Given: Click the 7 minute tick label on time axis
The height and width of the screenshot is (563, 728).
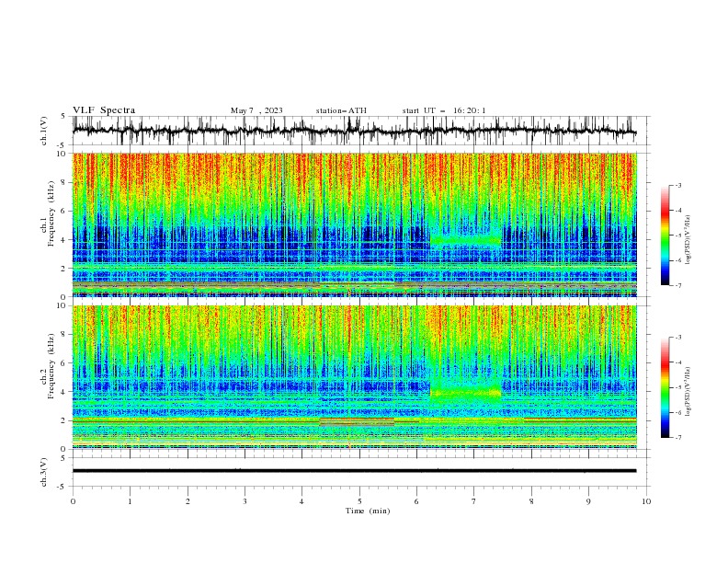Looking at the screenshot, I should 474,501.
